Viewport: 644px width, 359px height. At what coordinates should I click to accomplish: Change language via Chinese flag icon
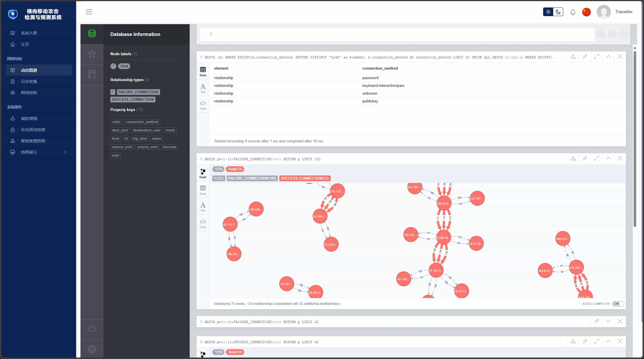pyautogui.click(x=586, y=12)
